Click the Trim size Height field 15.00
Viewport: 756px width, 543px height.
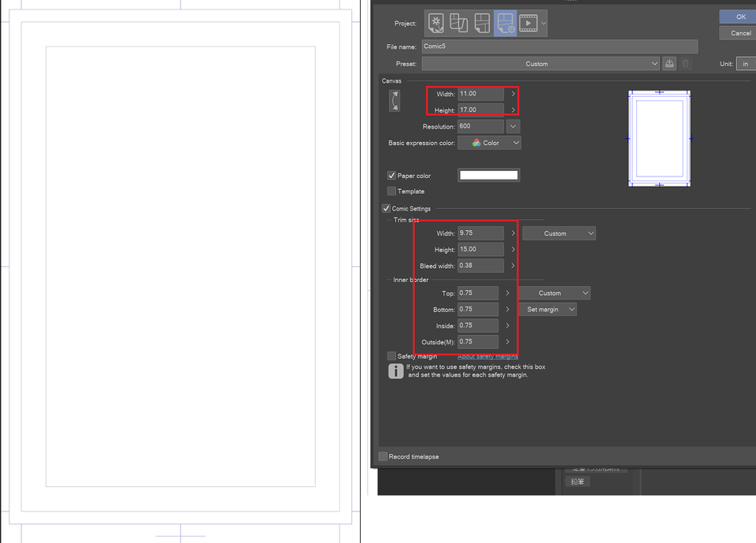[480, 249]
